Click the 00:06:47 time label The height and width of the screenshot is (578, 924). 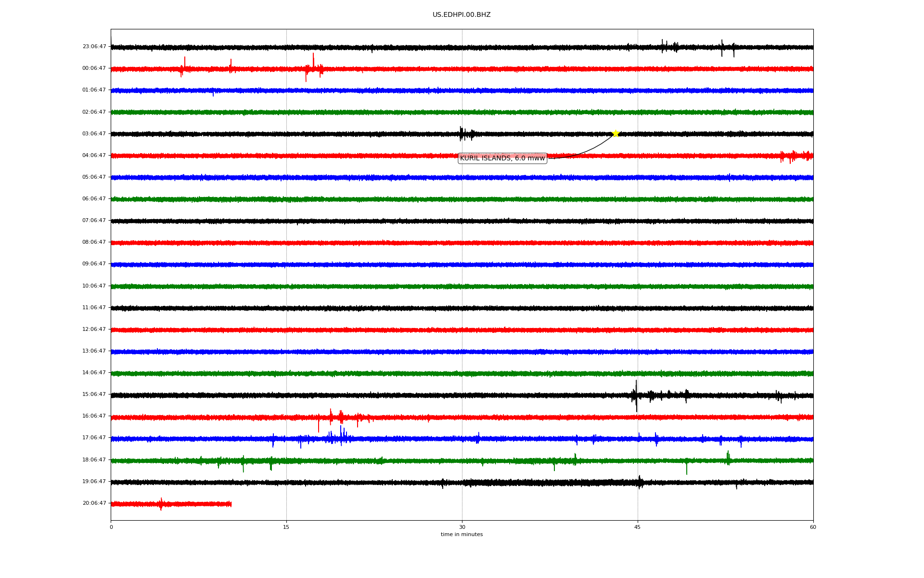[x=94, y=68]
